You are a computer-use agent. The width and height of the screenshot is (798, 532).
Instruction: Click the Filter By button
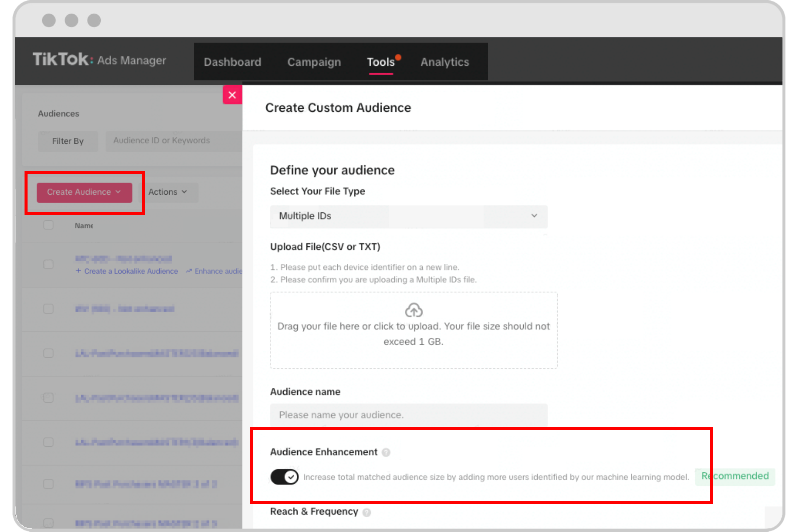click(x=68, y=141)
